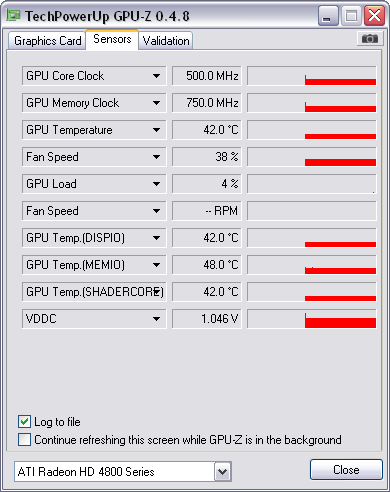
Task: Minimize the GPU-Z window
Action: (x=328, y=16)
